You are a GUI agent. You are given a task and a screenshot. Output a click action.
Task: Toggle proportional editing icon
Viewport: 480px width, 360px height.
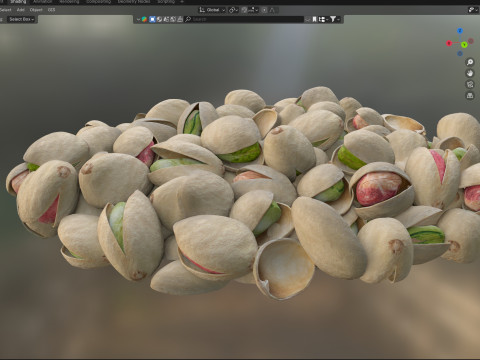(x=264, y=10)
